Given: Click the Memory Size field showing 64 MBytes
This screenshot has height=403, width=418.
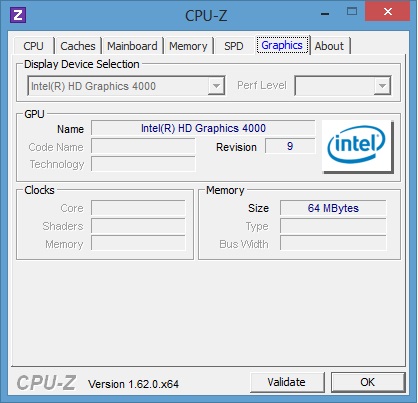Looking at the screenshot, I should point(333,208).
